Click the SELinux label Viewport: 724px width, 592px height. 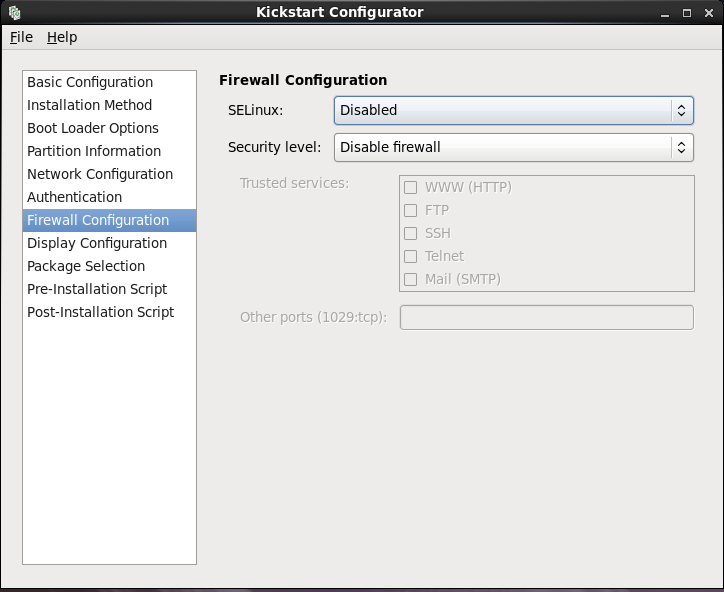(x=255, y=110)
